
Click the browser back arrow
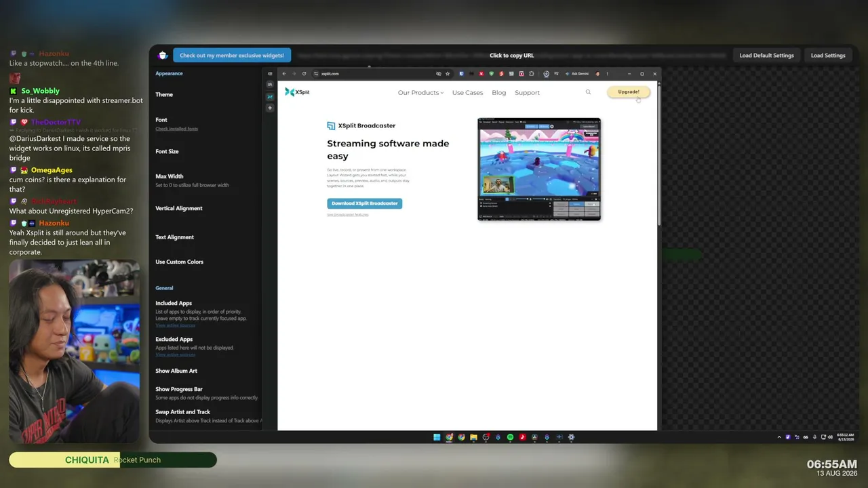[284, 74]
